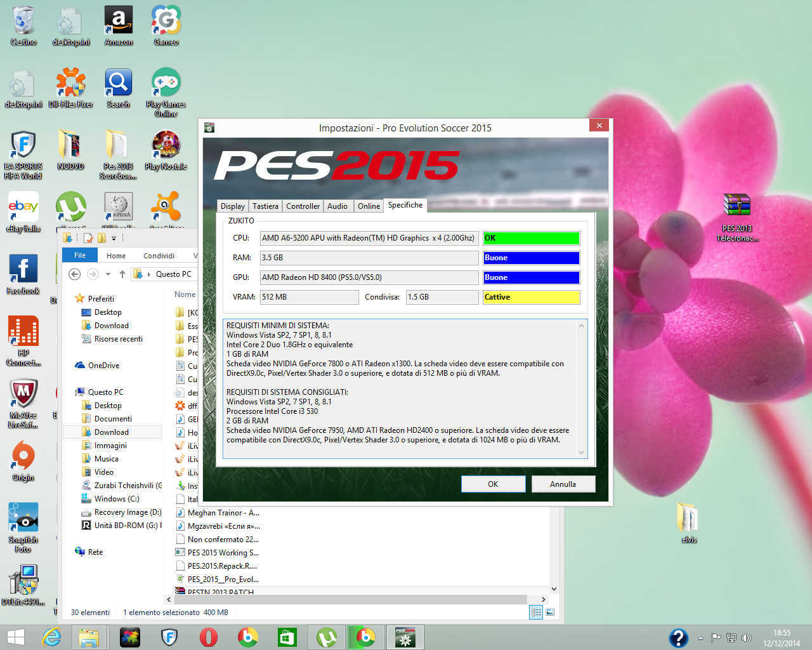Click the McAfee LiveSafe desktop icon

(23, 395)
